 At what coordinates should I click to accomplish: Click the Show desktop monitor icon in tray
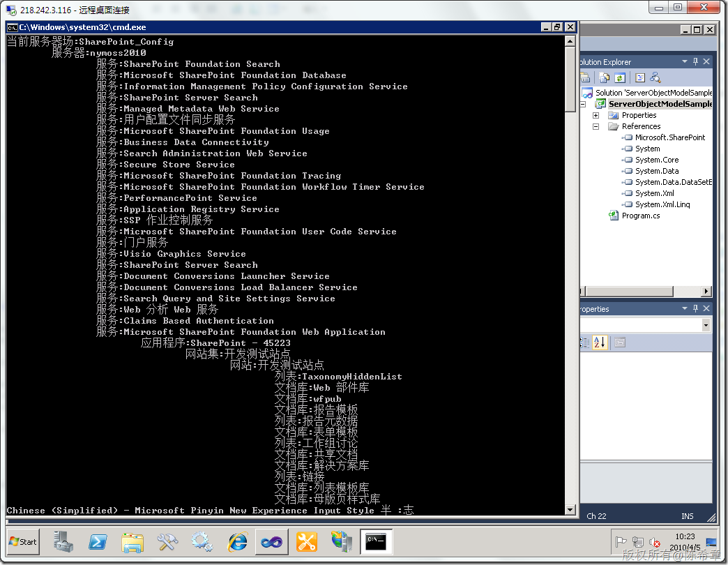pos(711,542)
